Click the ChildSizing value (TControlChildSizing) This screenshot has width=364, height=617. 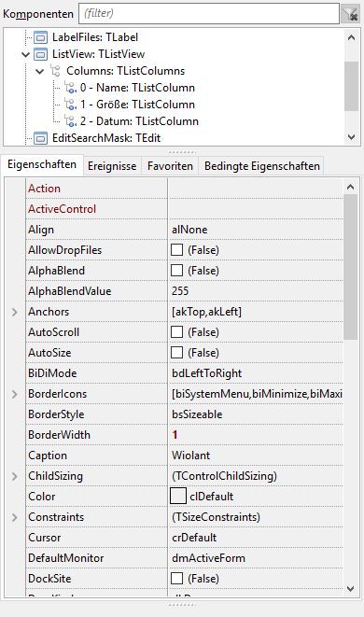click(x=224, y=476)
